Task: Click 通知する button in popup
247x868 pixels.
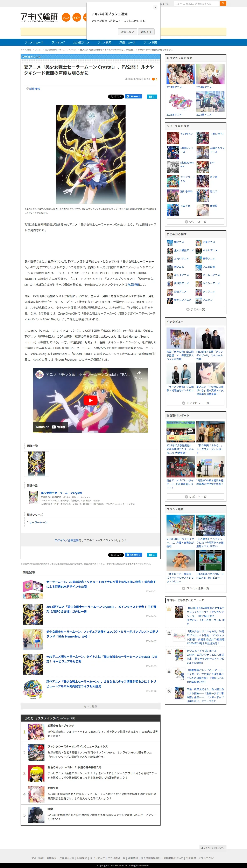Action: tap(146, 32)
